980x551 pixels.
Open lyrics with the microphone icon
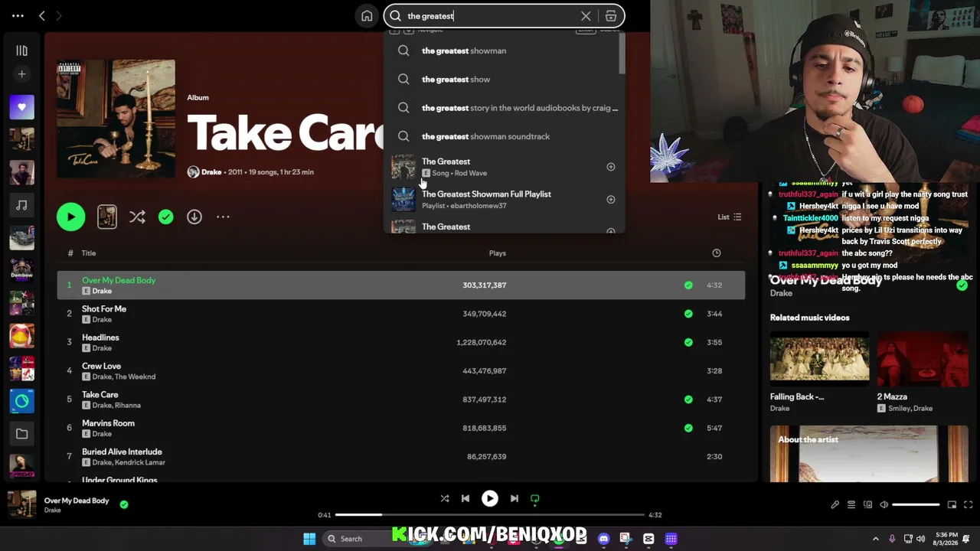point(835,505)
